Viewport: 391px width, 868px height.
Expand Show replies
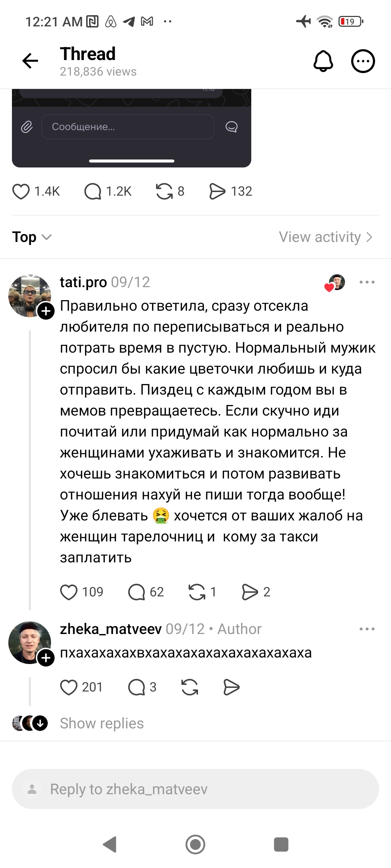click(x=102, y=723)
